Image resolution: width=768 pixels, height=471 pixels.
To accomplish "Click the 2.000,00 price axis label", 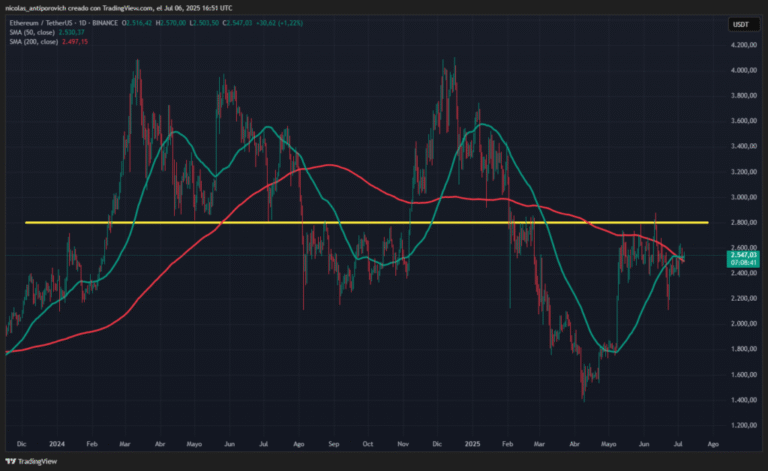I will [744, 324].
